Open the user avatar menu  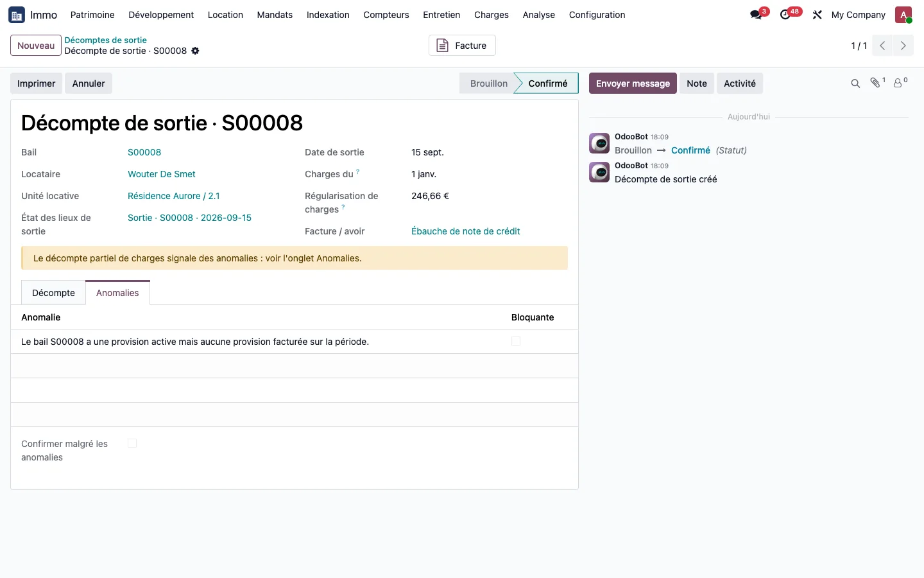[x=903, y=15]
